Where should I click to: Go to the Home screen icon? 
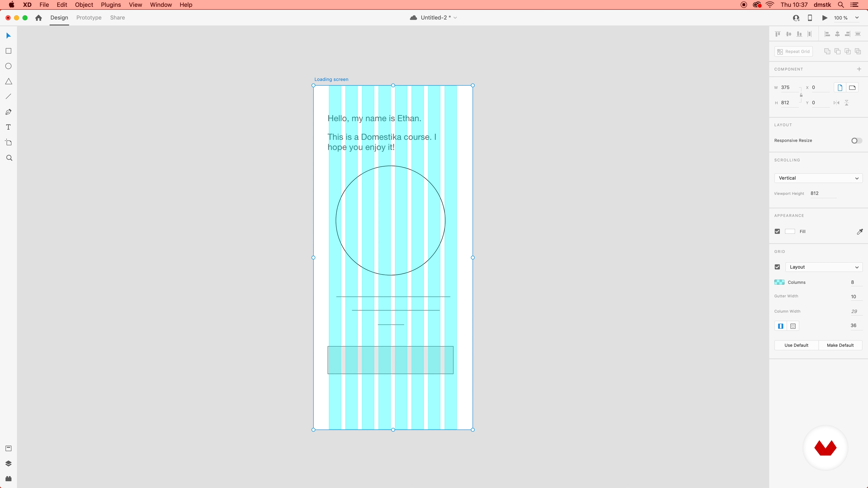click(x=38, y=18)
